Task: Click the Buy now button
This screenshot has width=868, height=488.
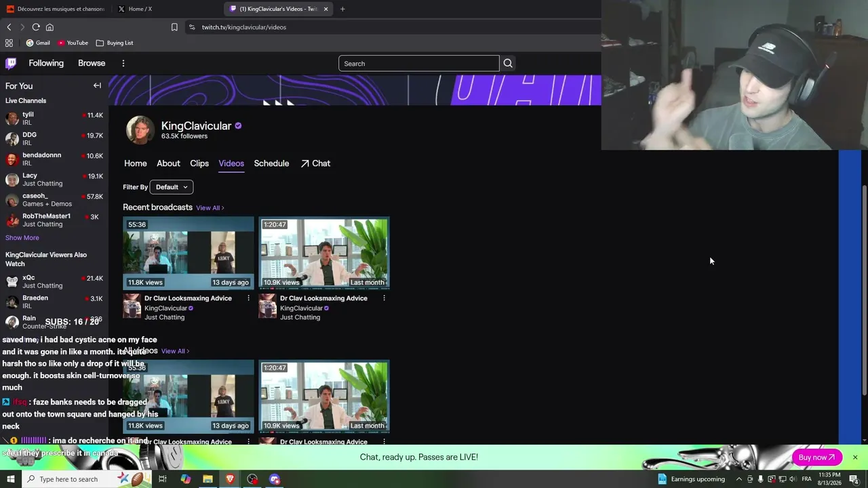Action: pyautogui.click(x=816, y=457)
